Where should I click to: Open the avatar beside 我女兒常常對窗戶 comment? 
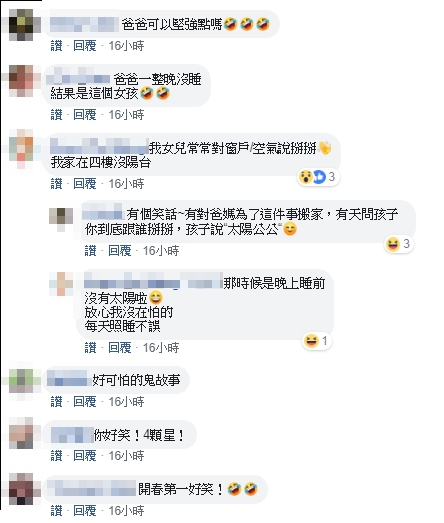[x=21, y=149]
